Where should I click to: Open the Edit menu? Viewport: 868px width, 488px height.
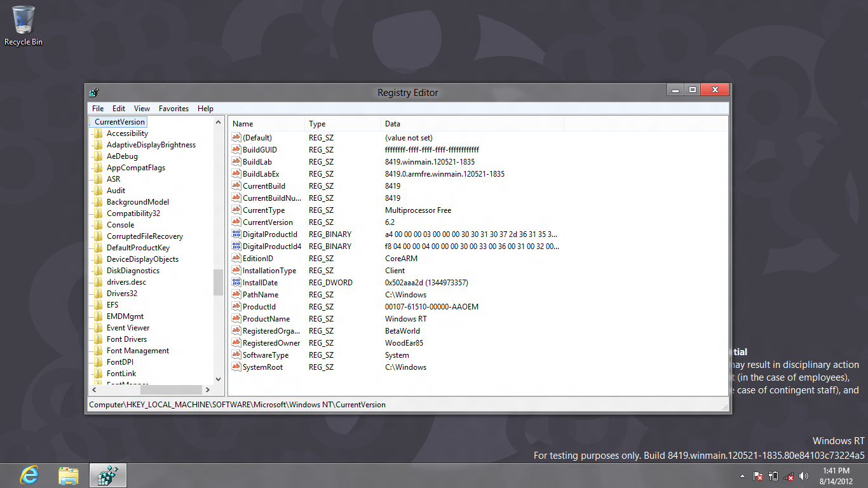pos(119,109)
